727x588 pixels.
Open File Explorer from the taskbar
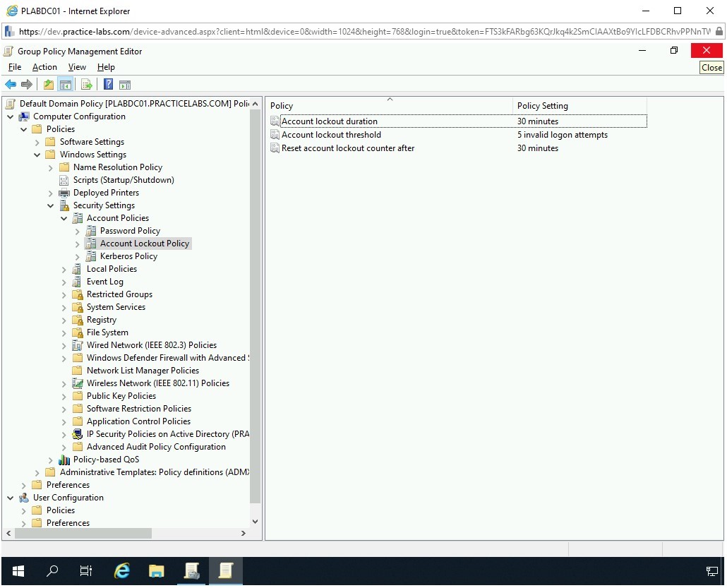[156, 571]
